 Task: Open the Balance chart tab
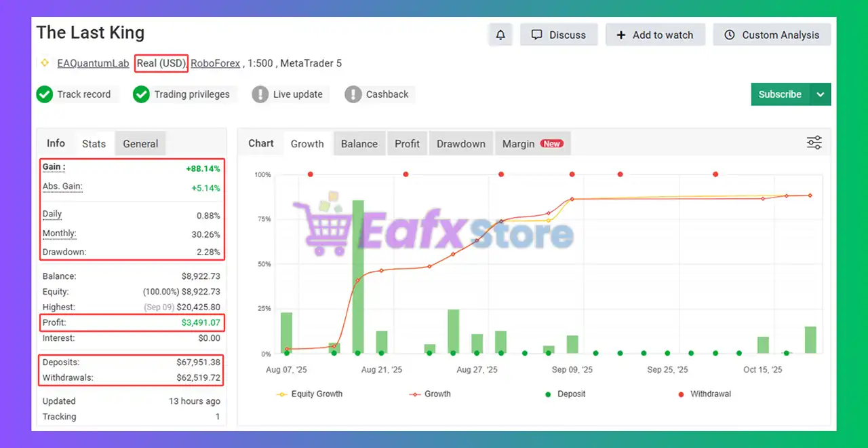click(x=359, y=144)
